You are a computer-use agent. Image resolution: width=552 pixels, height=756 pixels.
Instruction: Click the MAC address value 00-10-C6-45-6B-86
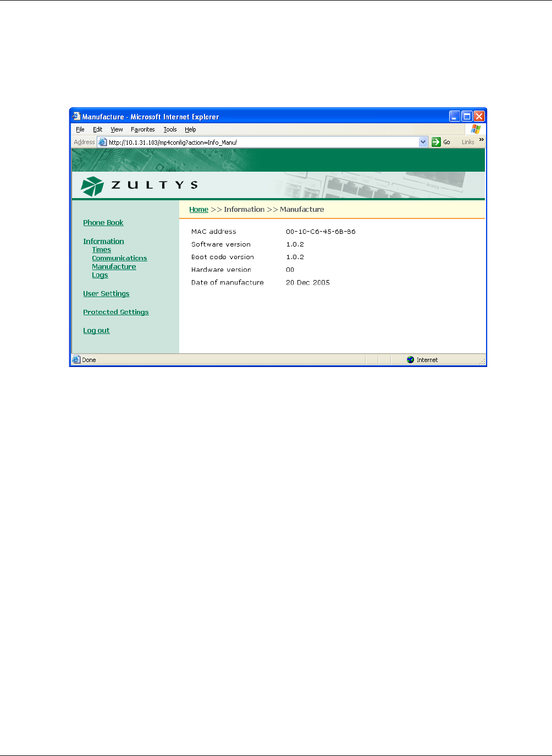coord(321,232)
